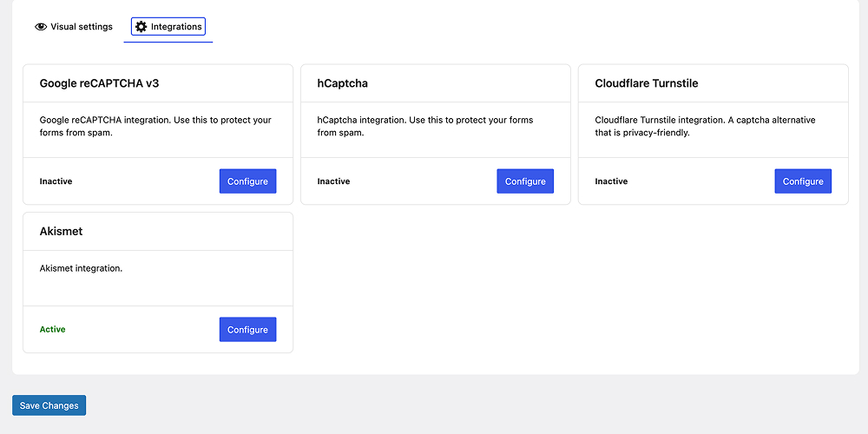This screenshot has width=868, height=434.
Task: Click the Active status under Akismet
Action: point(53,329)
